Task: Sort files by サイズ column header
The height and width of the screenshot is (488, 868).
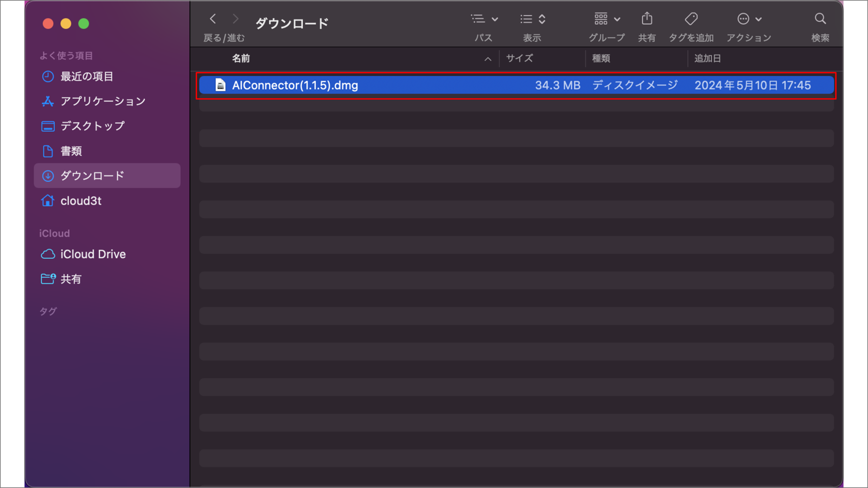Action: coord(519,58)
